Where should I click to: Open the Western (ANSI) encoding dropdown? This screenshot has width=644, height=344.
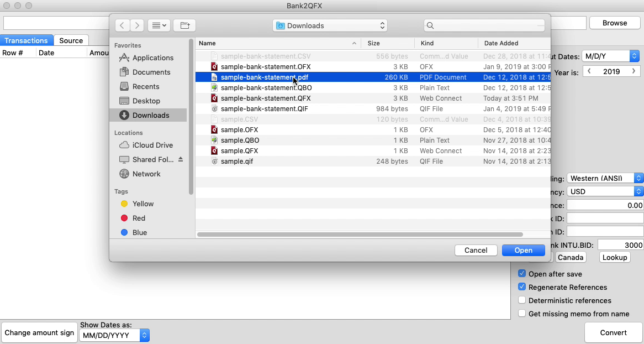[605, 178]
